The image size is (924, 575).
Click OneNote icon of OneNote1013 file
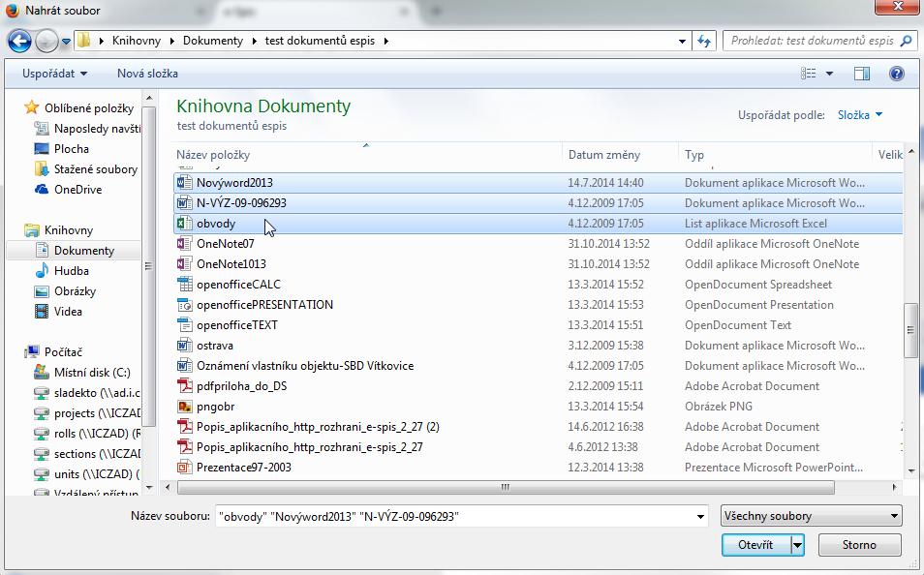click(184, 263)
